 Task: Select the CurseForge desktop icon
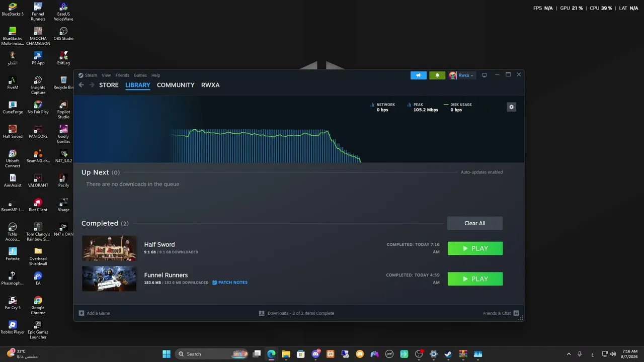point(13,108)
